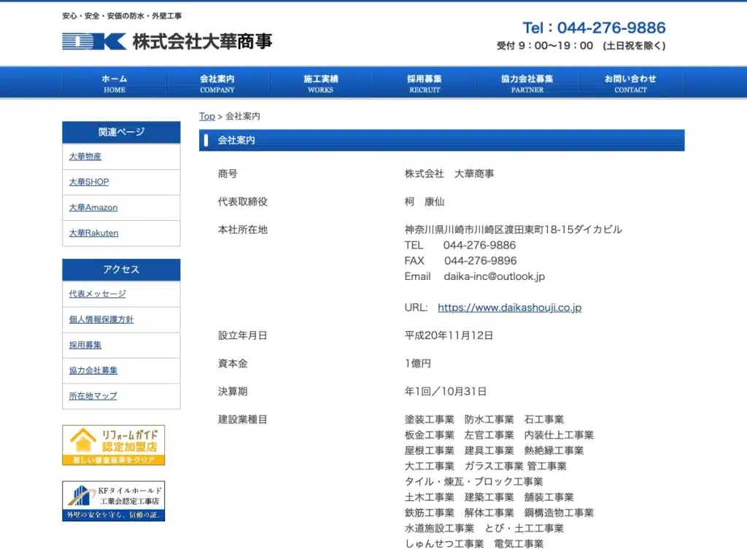Viewport: 747px width, 560px height.
Task: Visit the 大華Amazon link
Action: coord(93,208)
